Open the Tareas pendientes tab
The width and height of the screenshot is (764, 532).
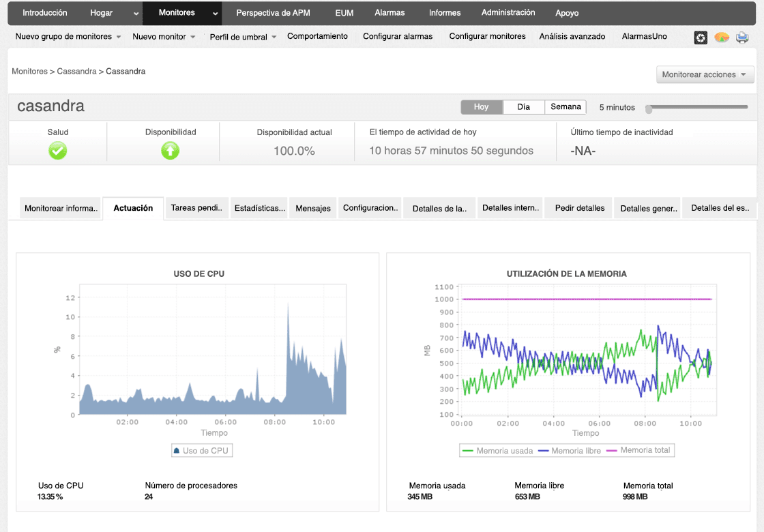tap(196, 208)
